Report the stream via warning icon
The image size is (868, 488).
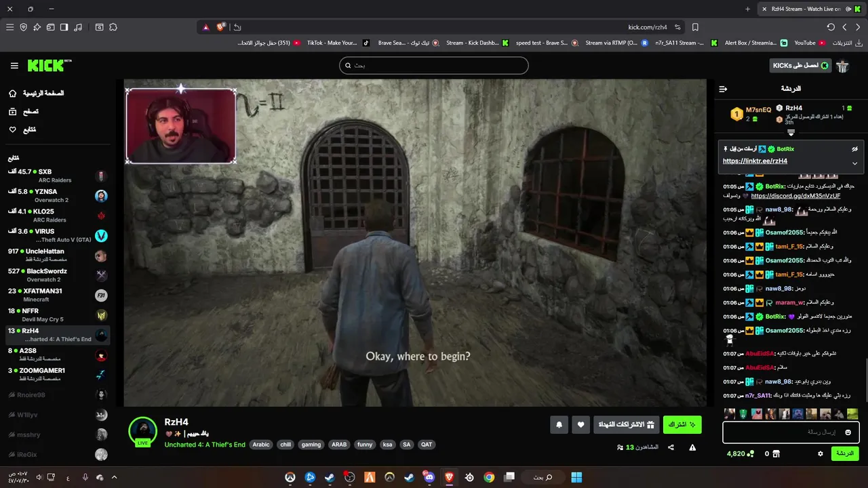coord(692,447)
